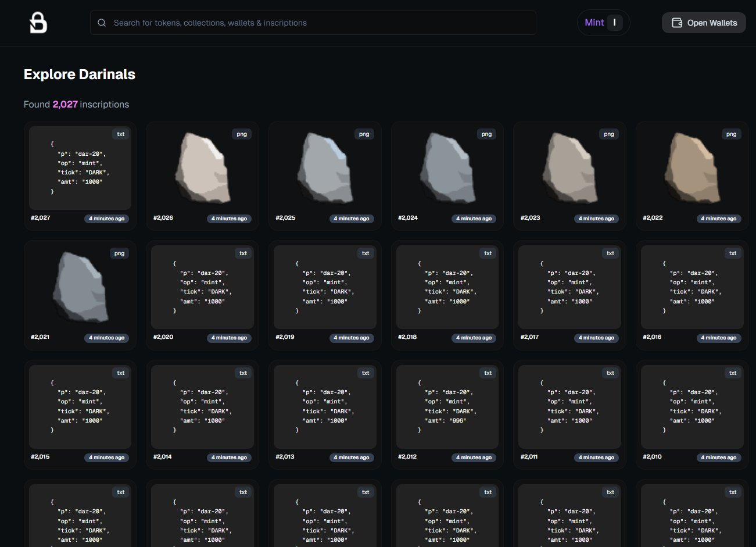
Task: Click the site logo in header
Action: pos(38,23)
